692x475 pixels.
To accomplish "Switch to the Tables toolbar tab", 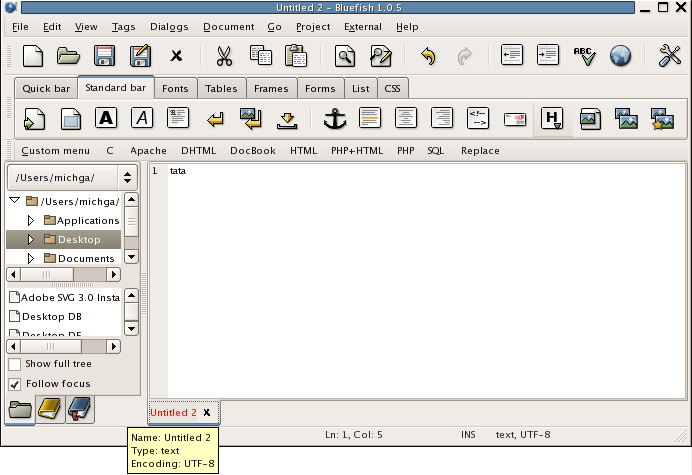I will (x=221, y=89).
